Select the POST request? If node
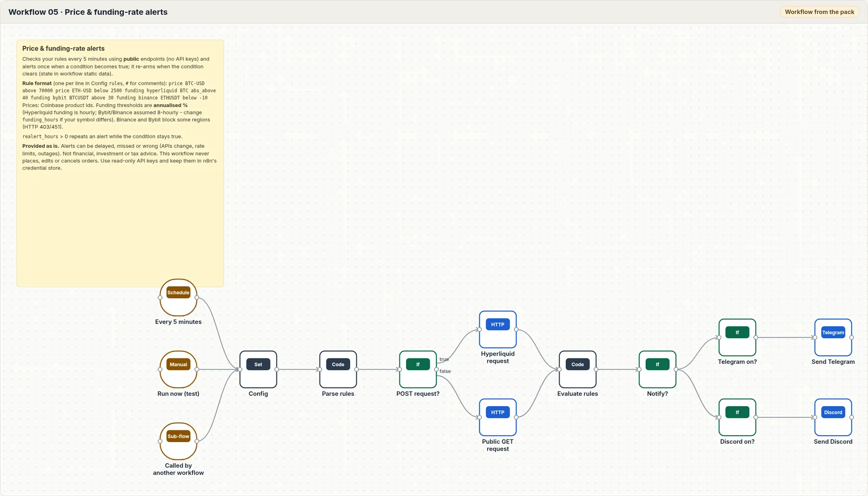The width and height of the screenshot is (868, 496). (x=418, y=370)
